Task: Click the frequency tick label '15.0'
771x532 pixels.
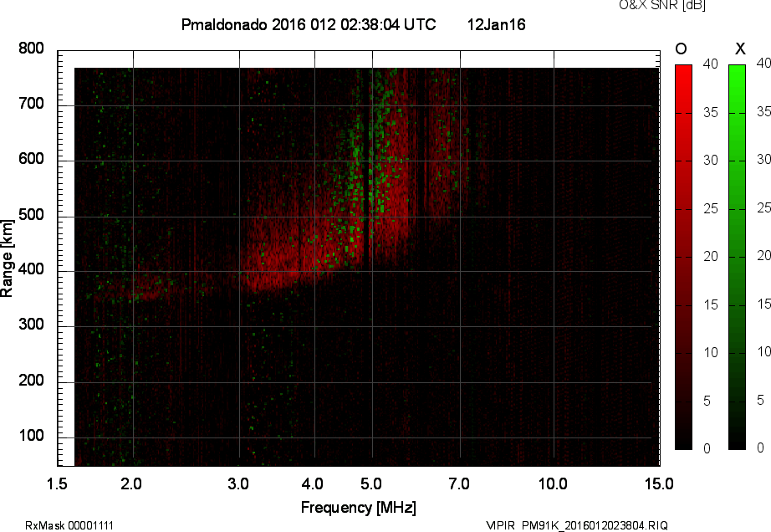Action: [659, 483]
